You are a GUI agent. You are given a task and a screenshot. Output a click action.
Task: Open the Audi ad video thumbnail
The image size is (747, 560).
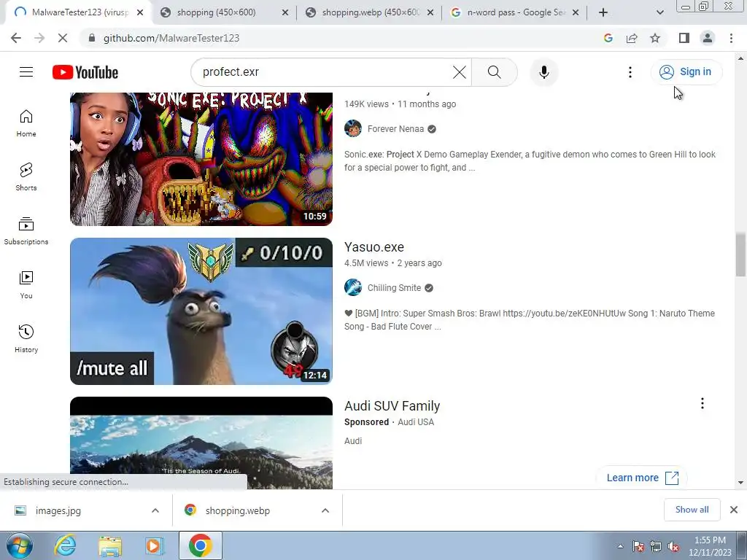click(x=201, y=443)
